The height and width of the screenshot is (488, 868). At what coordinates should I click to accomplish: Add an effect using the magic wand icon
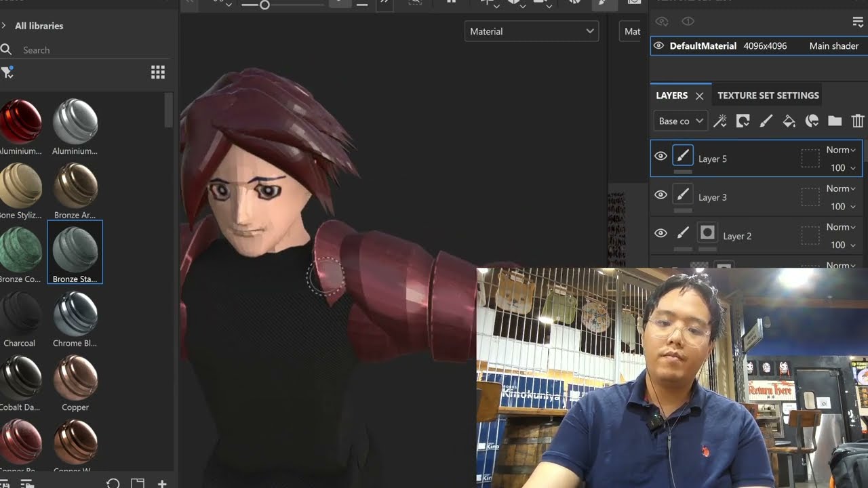[720, 121]
